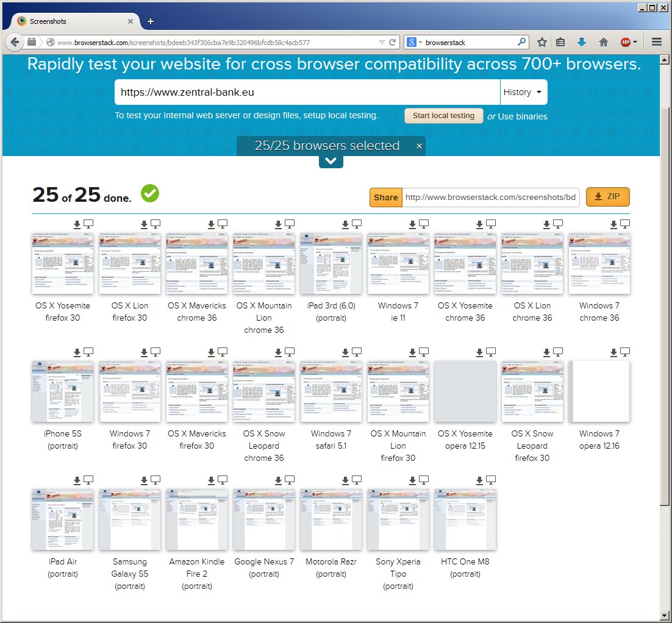Download the HTC One M8 screenshot
This screenshot has height=623, width=672.
(479, 480)
